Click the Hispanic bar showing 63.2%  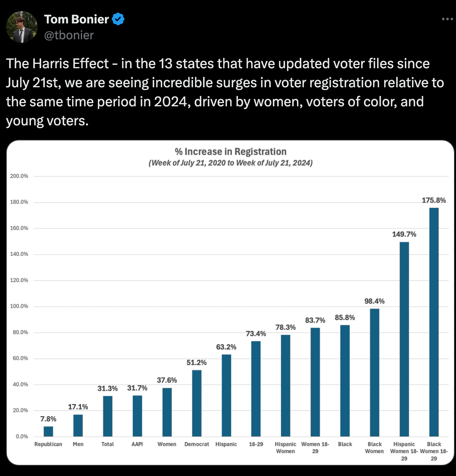tap(226, 395)
